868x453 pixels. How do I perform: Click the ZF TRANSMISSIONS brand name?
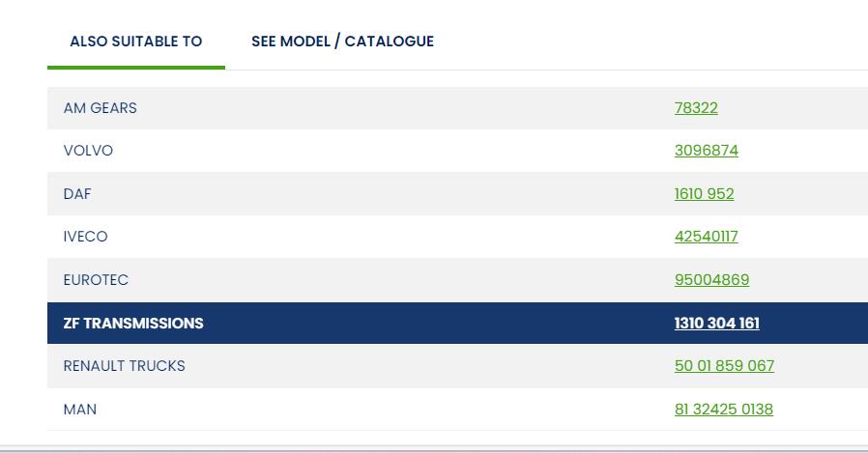(x=133, y=324)
